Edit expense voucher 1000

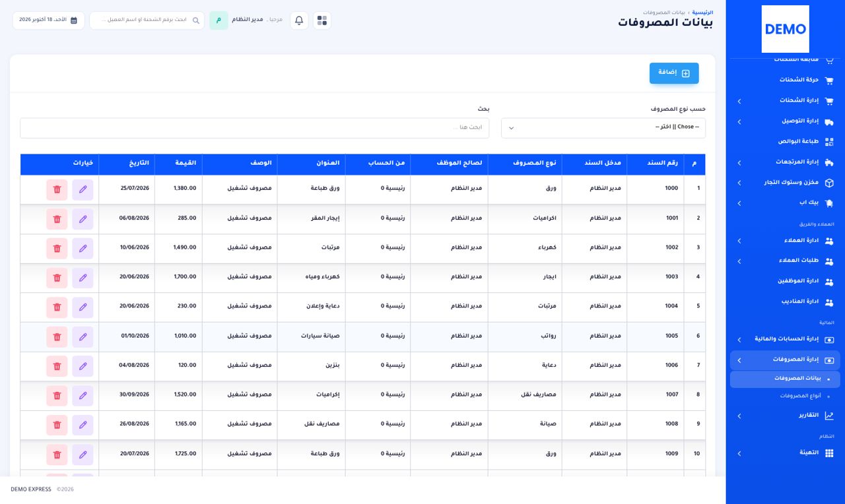83,189
